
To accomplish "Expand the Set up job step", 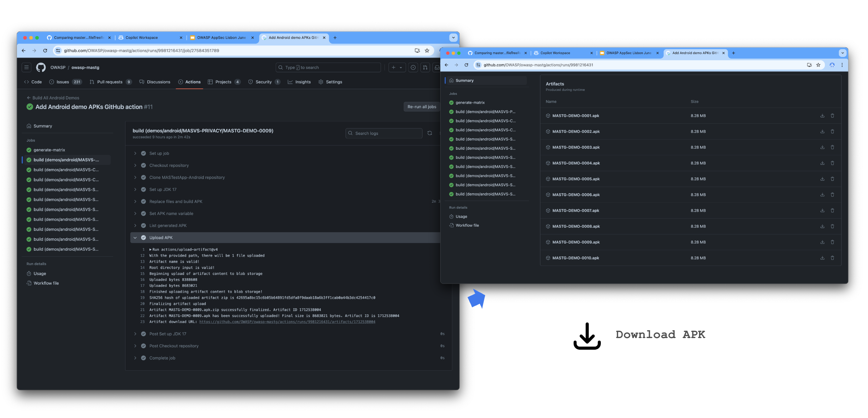I will (159, 153).
